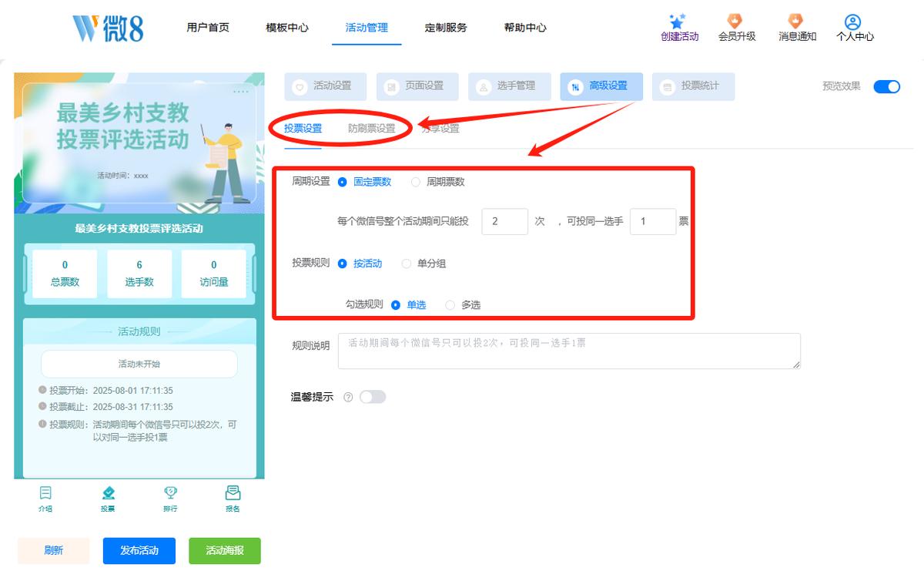
Task: Open 消息通知 icon
Action: pyautogui.click(x=796, y=22)
